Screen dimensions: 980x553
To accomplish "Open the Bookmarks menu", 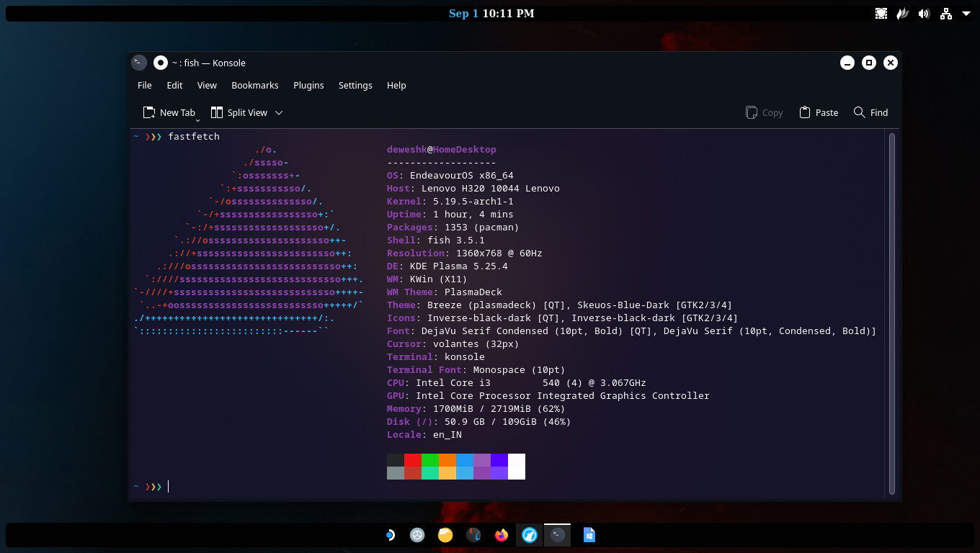I will point(255,85).
